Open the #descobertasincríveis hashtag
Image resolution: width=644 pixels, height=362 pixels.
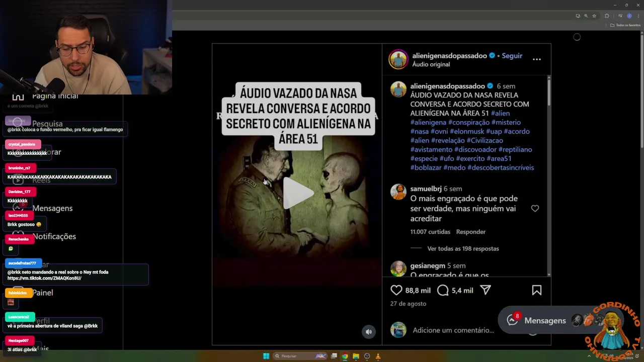click(x=501, y=167)
